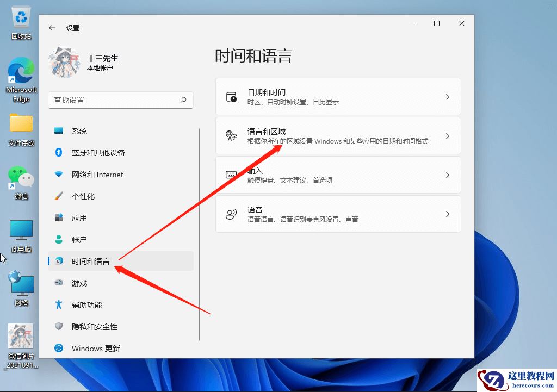The width and height of the screenshot is (557, 392).
Task: Open the 网络 desktop icon
Action: pos(21,283)
